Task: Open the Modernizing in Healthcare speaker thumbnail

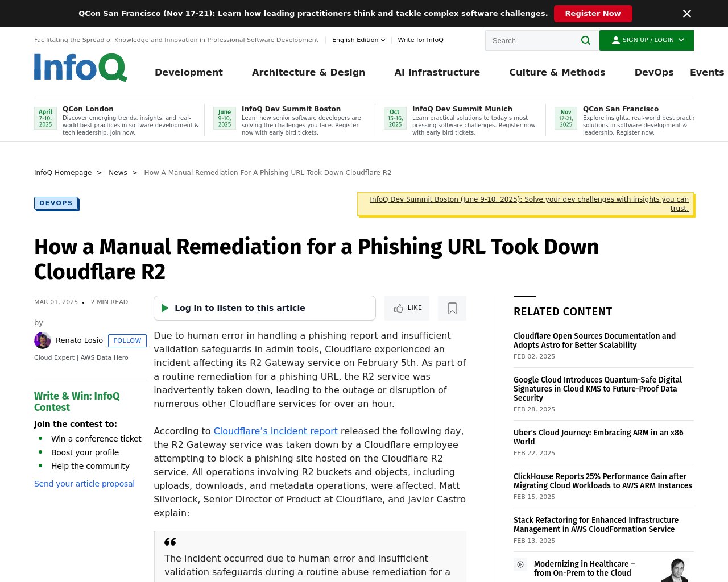Action: pyautogui.click(x=676, y=570)
